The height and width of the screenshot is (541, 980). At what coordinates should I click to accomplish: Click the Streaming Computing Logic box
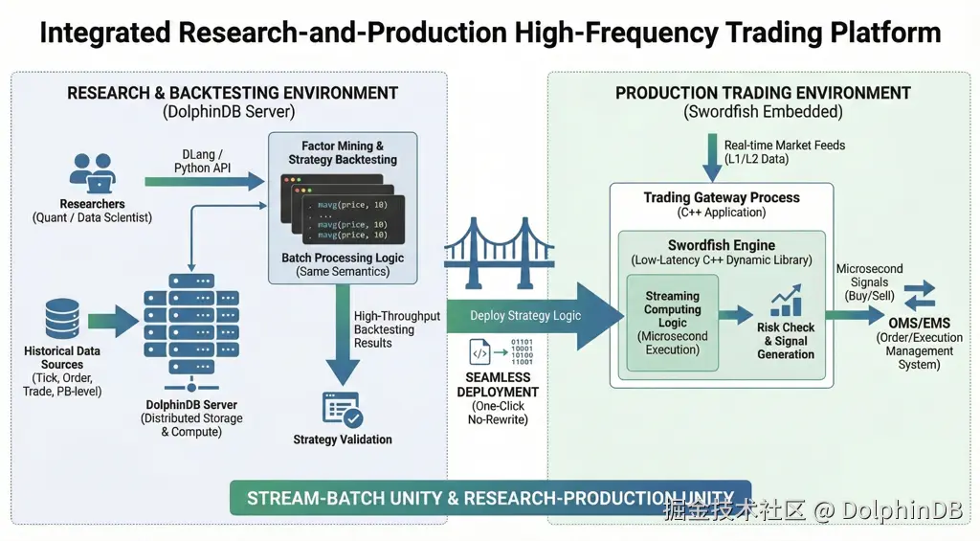pos(673,323)
